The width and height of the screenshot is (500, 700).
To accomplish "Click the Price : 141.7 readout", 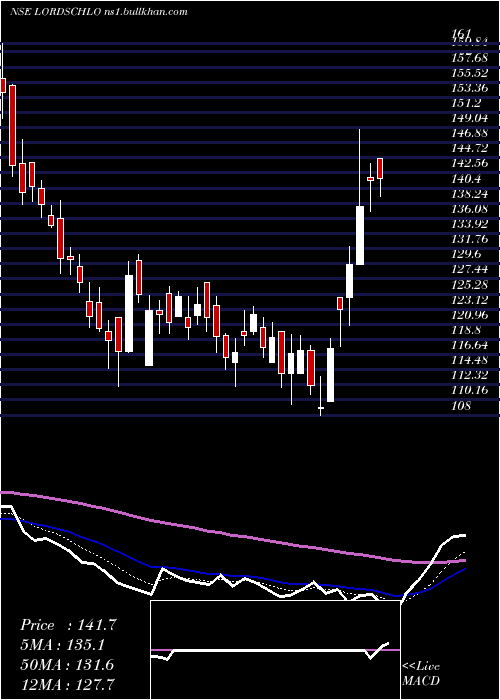I will tap(68, 625).
